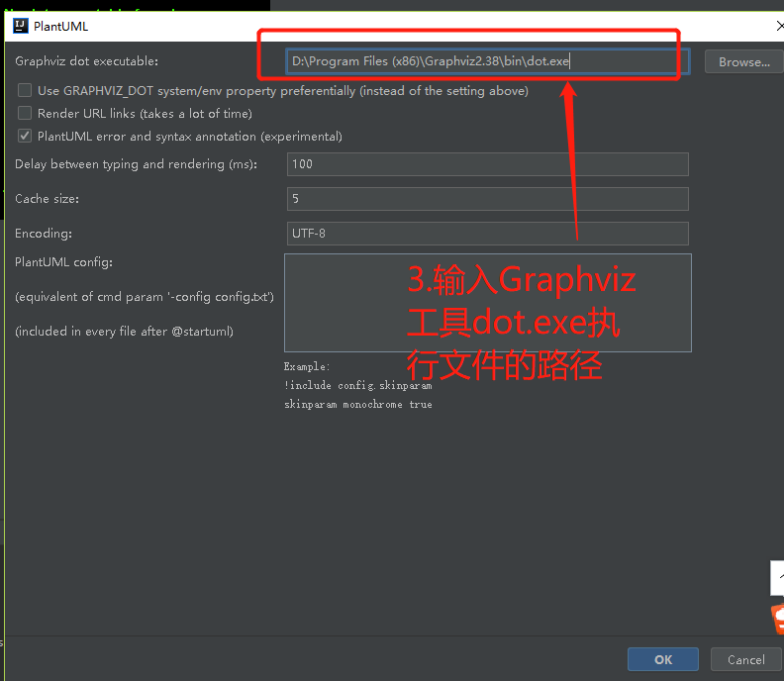Click inside the PlantUML config text area
Viewport: 784px width, 681px height.
click(487, 303)
